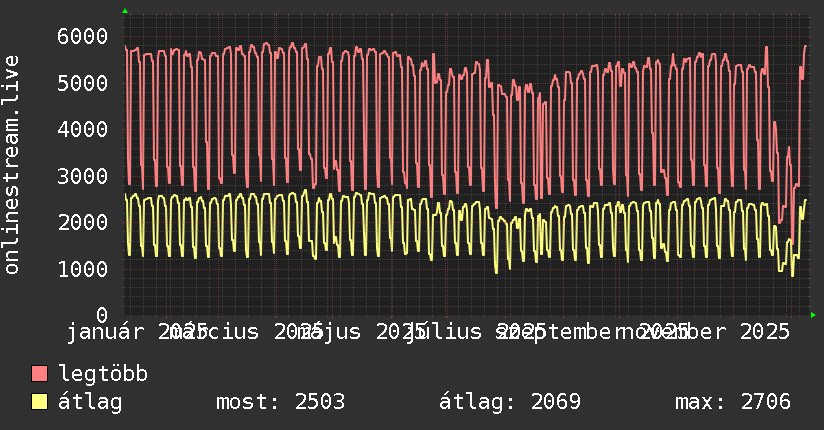The width and height of the screenshot is (824, 430).
Task: Click the 'max: 2706' statistic
Action: [733, 402]
